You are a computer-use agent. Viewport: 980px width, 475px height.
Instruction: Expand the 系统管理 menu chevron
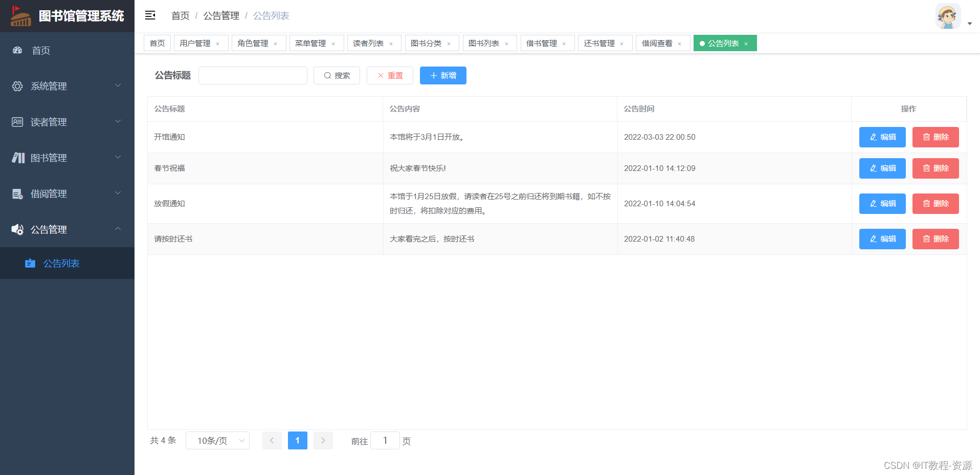pos(118,85)
